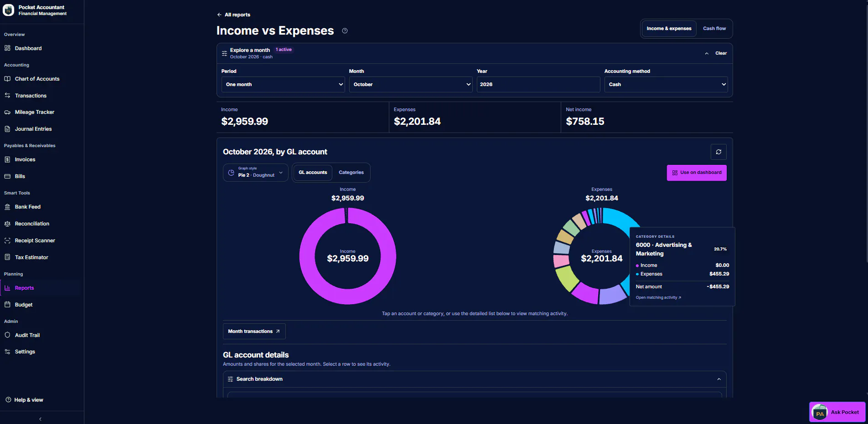Collapse the sidebar with the bottom chevron
This screenshot has height=424, width=868.
click(x=40, y=419)
